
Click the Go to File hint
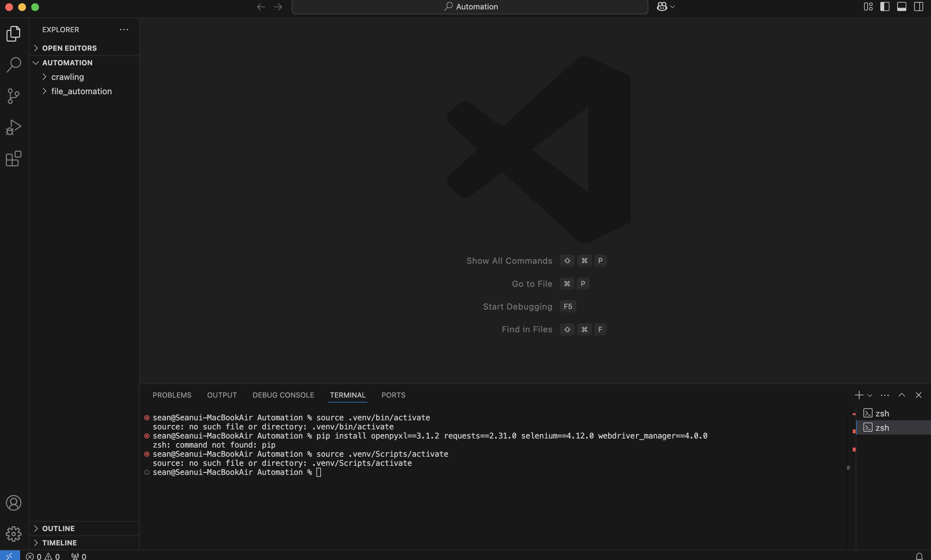532,284
